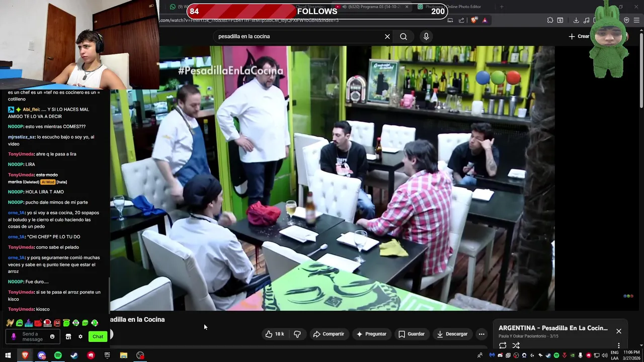Select the equalizer bars emote
This screenshot has height=362, width=644.
29,323
